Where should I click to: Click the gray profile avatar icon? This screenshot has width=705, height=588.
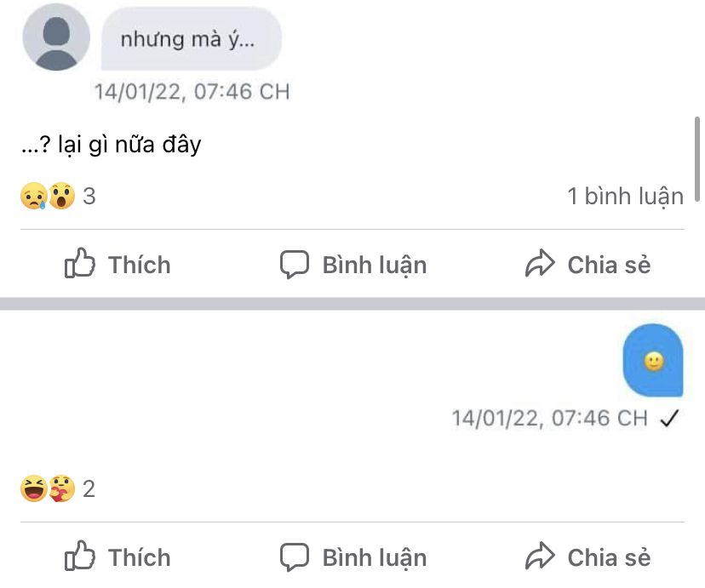56,37
